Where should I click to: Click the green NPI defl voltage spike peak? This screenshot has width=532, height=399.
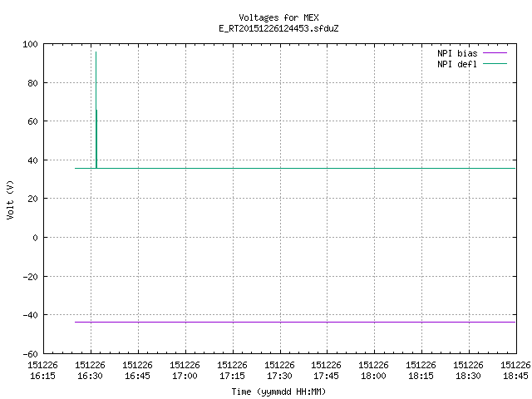click(x=96, y=52)
